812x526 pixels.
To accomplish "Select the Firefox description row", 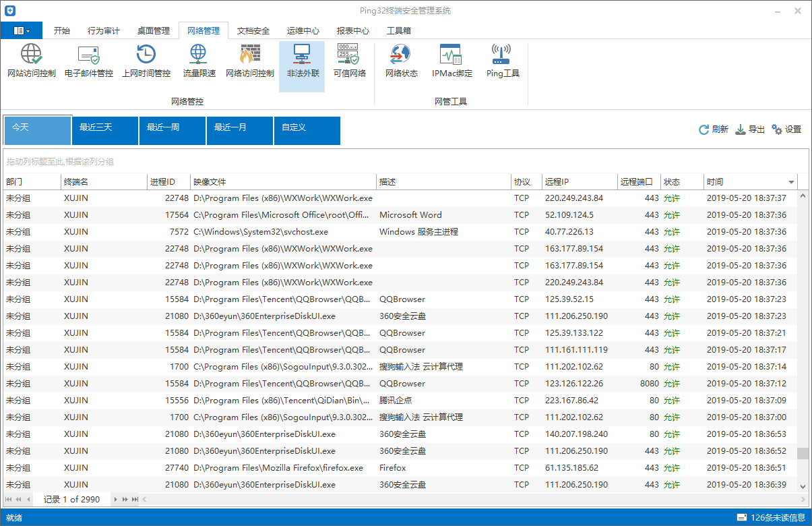I will click(x=400, y=468).
